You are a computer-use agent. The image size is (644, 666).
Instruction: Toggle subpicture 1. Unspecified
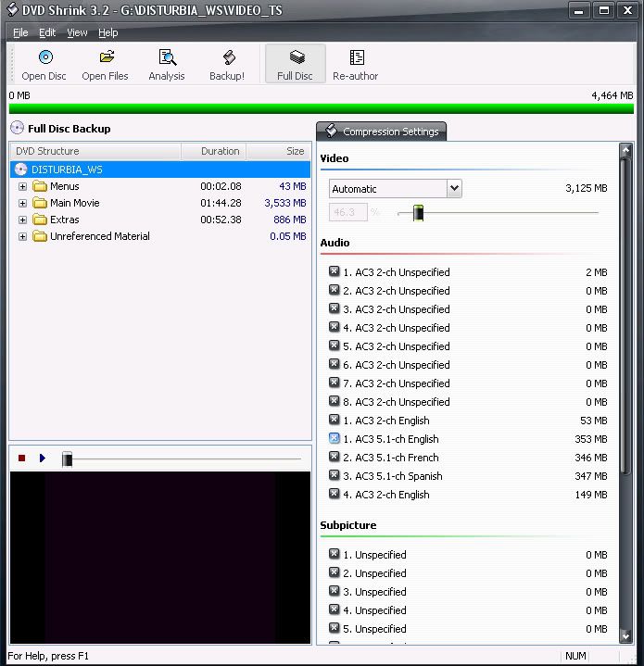pos(335,554)
